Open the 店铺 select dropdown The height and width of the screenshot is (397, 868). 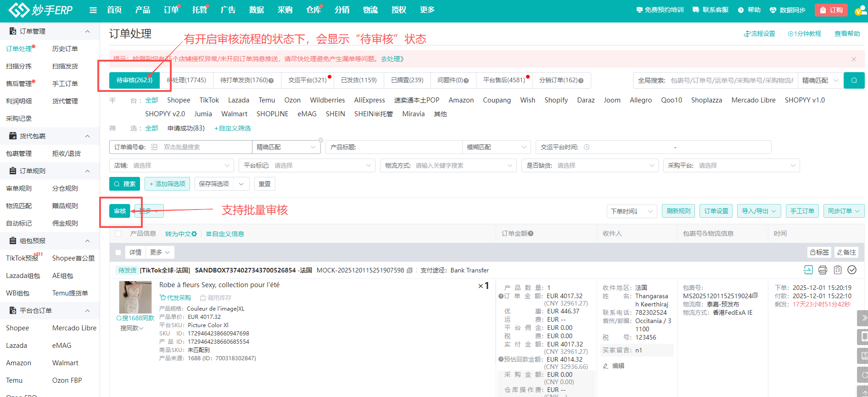click(x=172, y=165)
